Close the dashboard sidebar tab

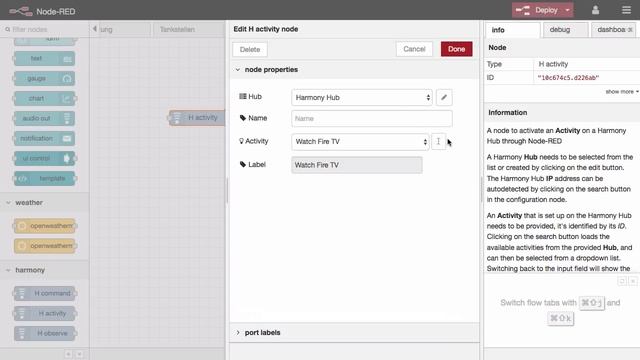(630, 29)
